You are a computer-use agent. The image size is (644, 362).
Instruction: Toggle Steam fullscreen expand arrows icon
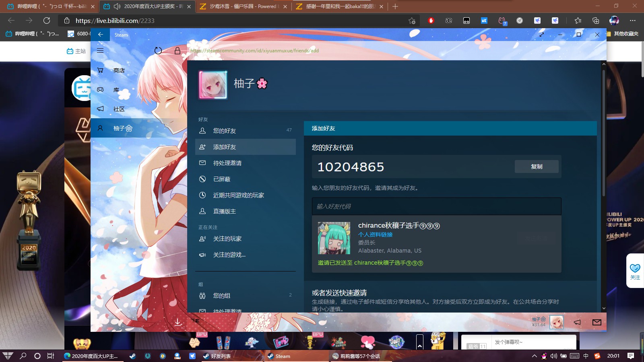[x=542, y=35]
